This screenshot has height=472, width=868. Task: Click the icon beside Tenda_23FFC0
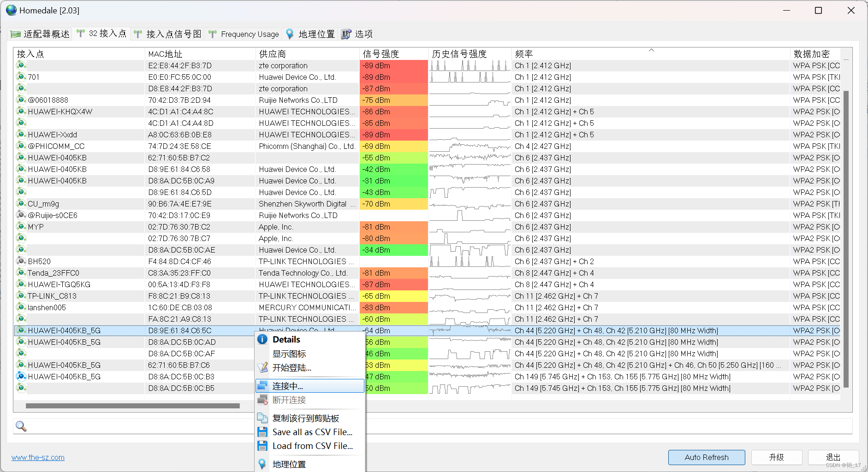(x=21, y=272)
